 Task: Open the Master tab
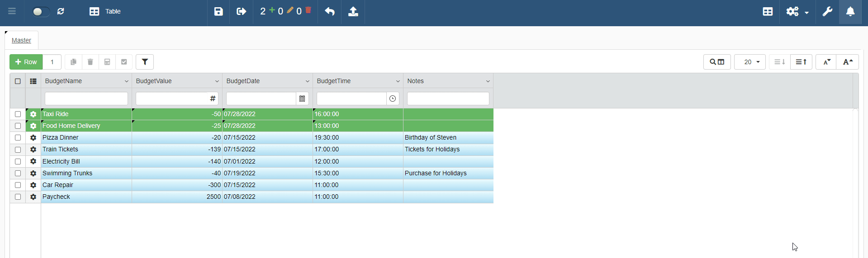tap(21, 40)
